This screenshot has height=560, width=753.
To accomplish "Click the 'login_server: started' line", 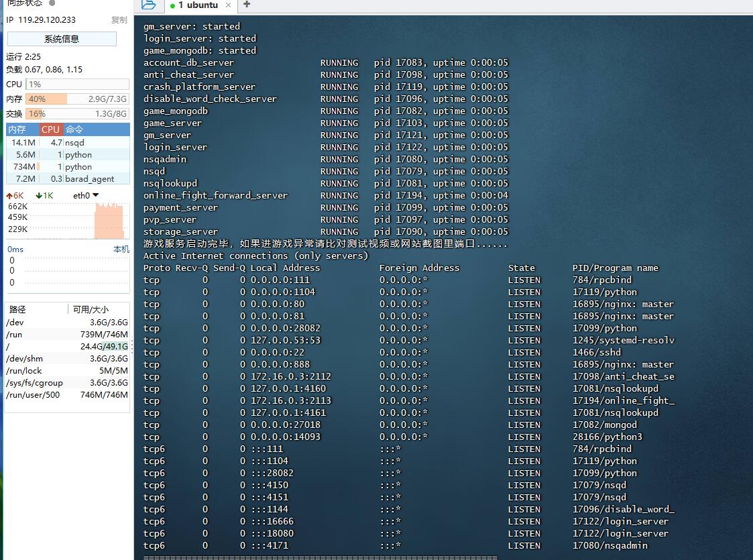I will click(200, 38).
